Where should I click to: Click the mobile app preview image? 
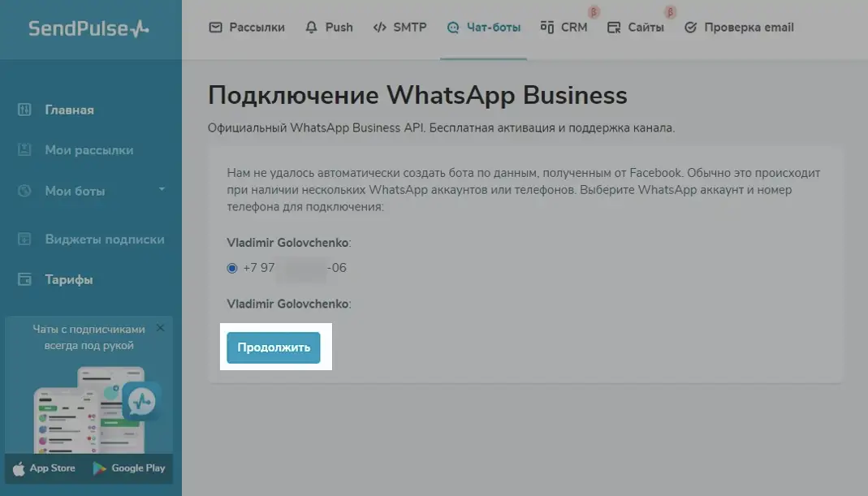tap(97, 410)
